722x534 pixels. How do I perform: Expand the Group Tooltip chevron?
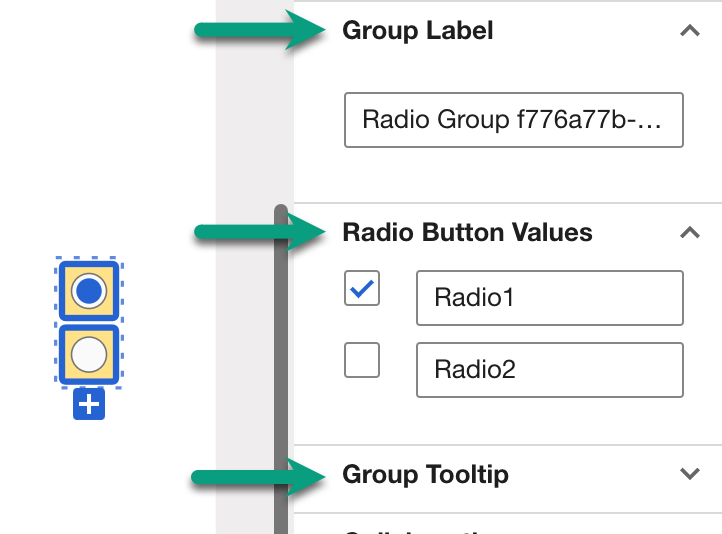coord(689,474)
